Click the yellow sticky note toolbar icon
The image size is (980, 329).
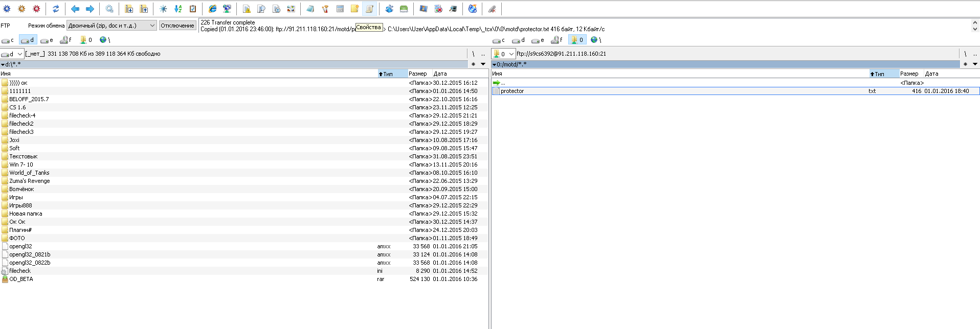coord(354,9)
